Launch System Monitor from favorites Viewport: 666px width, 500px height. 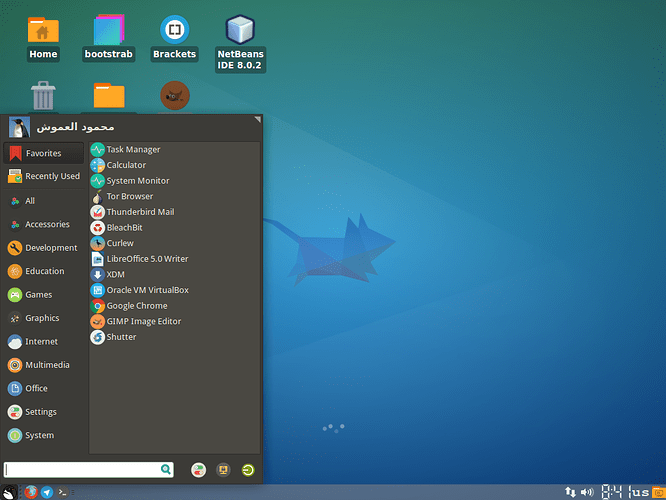(174, 181)
